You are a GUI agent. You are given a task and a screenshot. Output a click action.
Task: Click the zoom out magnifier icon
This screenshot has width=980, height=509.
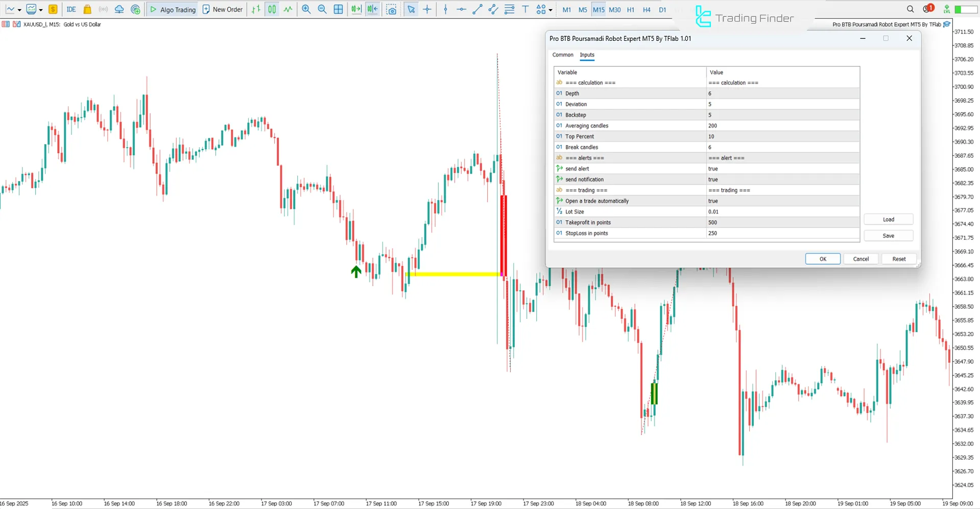pos(322,9)
